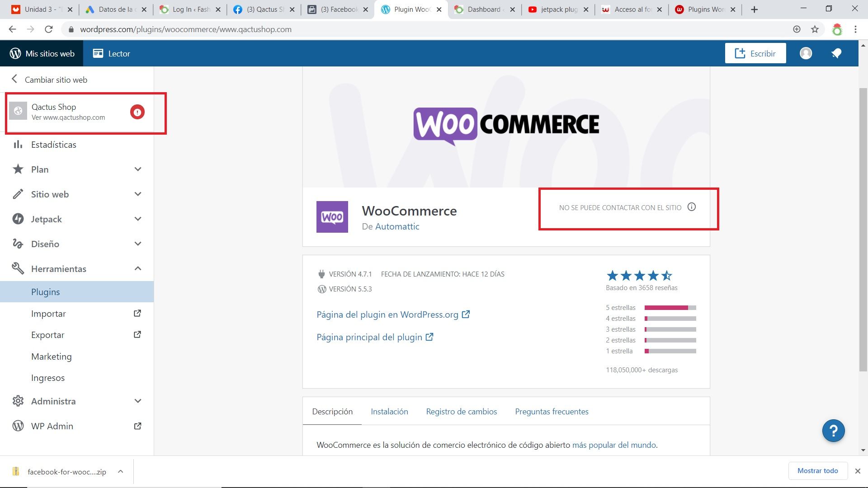
Task: Click the Administra gear icon
Action: click(18, 401)
